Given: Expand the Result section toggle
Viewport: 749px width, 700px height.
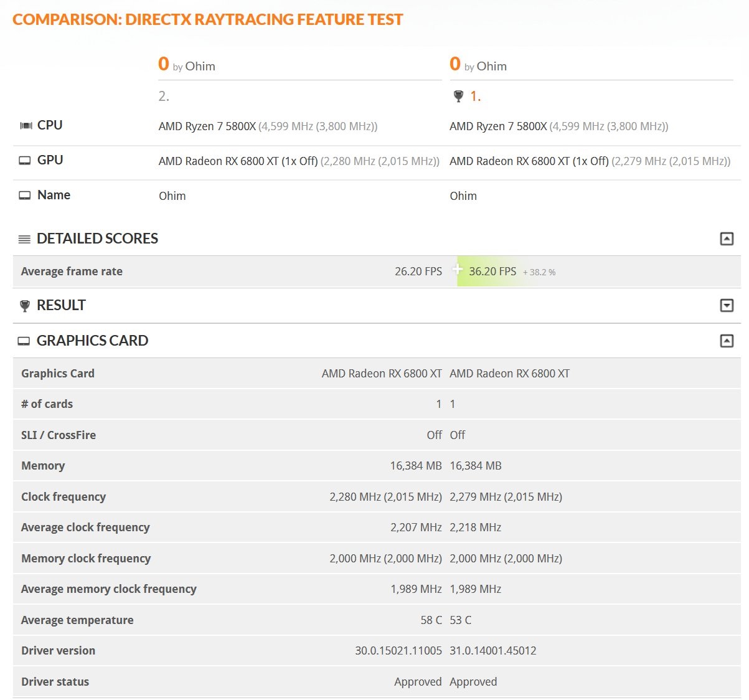Looking at the screenshot, I should pyautogui.click(x=727, y=305).
